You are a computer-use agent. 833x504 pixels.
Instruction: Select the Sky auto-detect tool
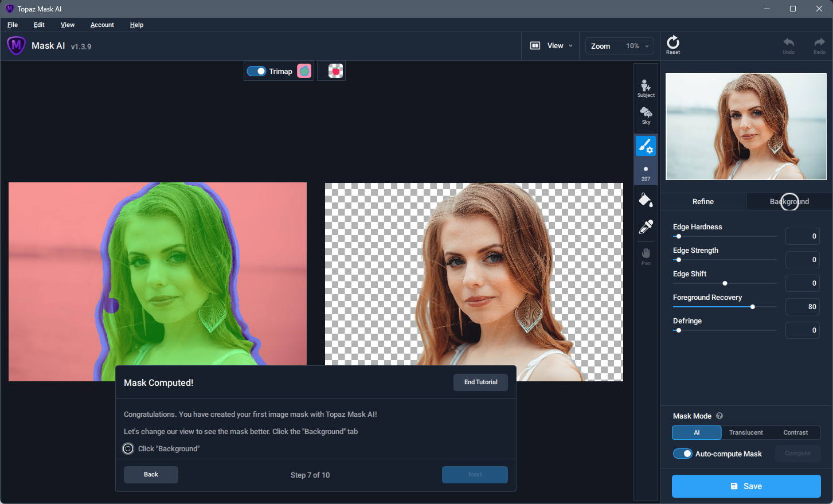point(646,116)
